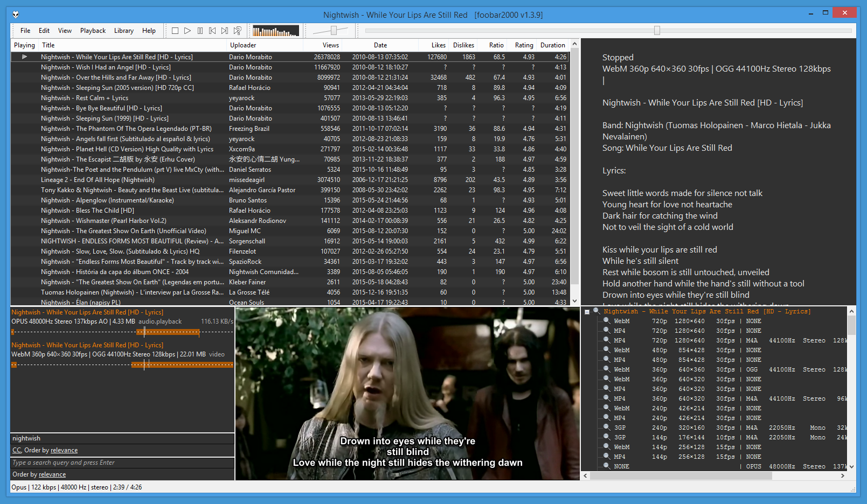Screen dimensions: 867x504
Task: Click relevance link under the nightwish query
Action: (x=64, y=450)
